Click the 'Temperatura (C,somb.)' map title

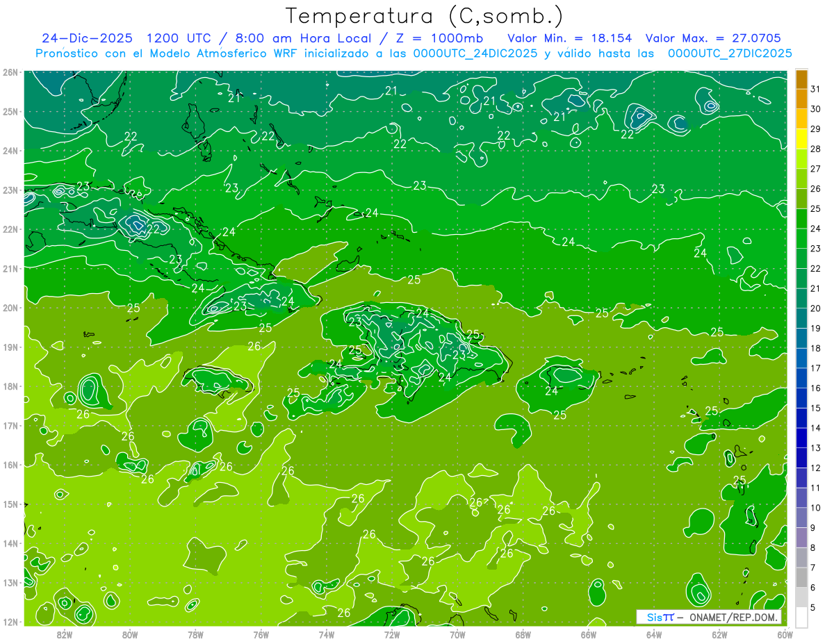[425, 16]
